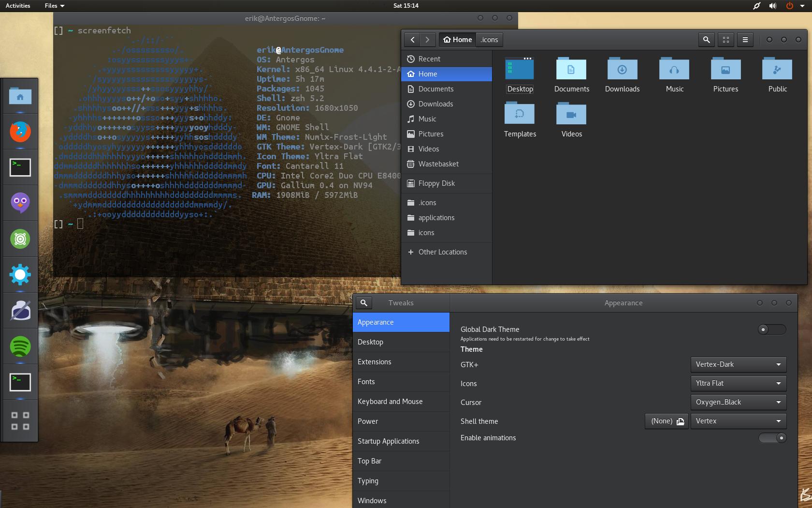Open Home in Files sidebar
The image size is (812, 508).
click(x=447, y=74)
